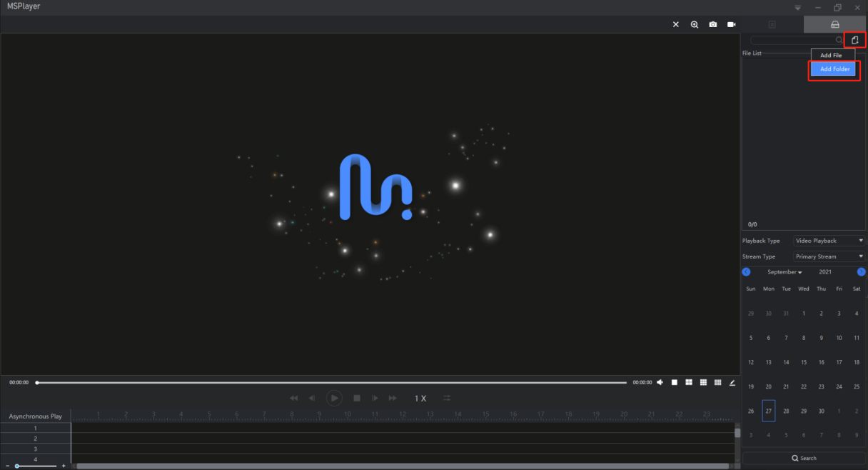Switch to the single window layout icon
The image size is (868, 470).
point(674,382)
